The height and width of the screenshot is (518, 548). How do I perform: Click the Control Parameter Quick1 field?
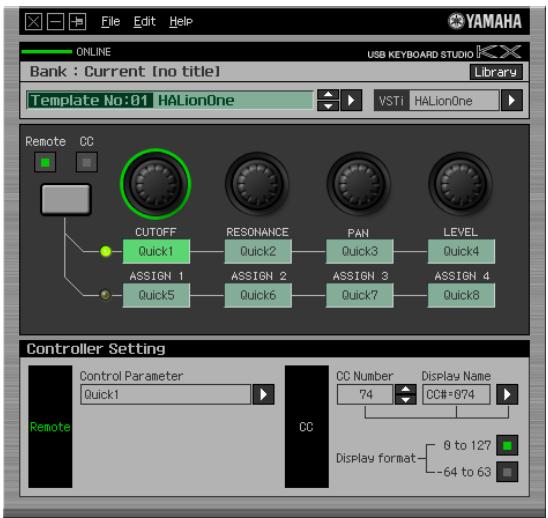pyautogui.click(x=166, y=395)
